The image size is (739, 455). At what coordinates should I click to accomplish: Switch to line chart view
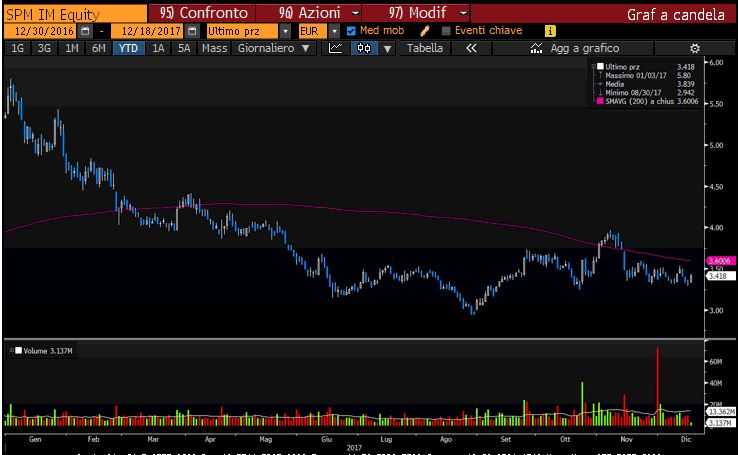click(x=336, y=48)
